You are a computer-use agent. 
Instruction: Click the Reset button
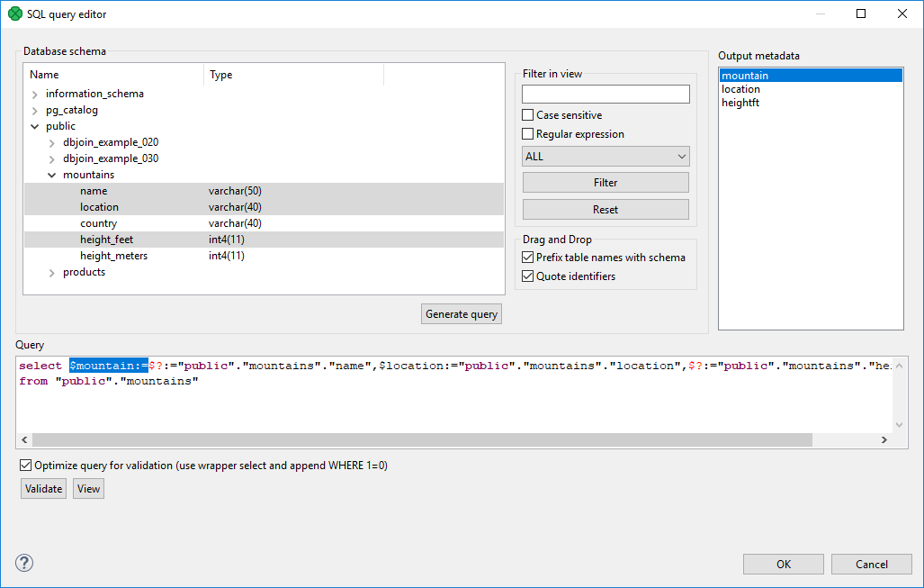point(605,208)
